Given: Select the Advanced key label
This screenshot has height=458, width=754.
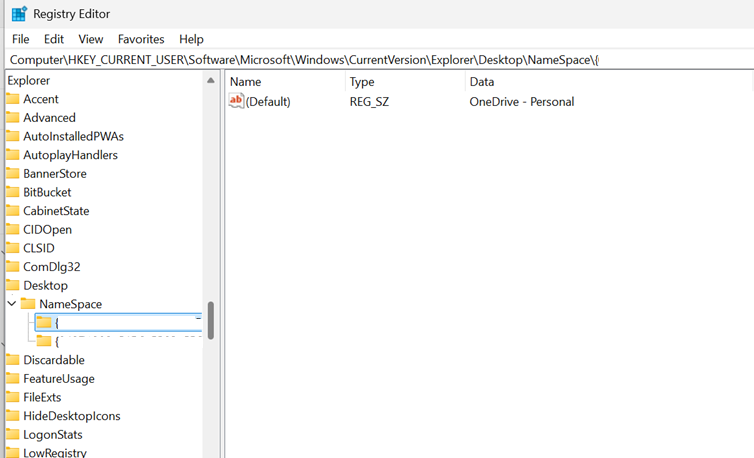Looking at the screenshot, I should click(50, 118).
